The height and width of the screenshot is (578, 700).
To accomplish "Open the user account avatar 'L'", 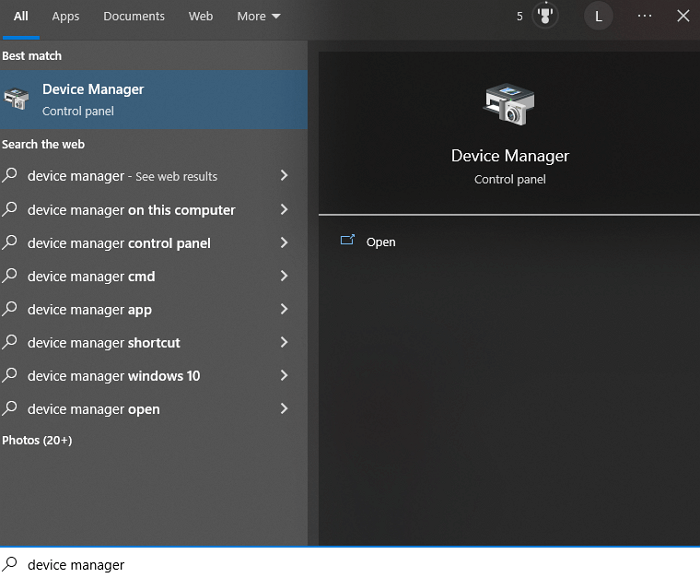I will coord(598,16).
